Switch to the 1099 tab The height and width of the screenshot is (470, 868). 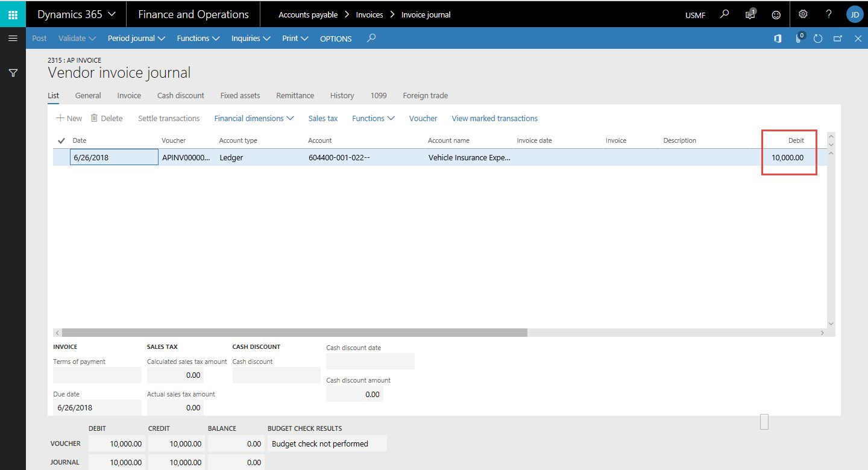point(379,95)
